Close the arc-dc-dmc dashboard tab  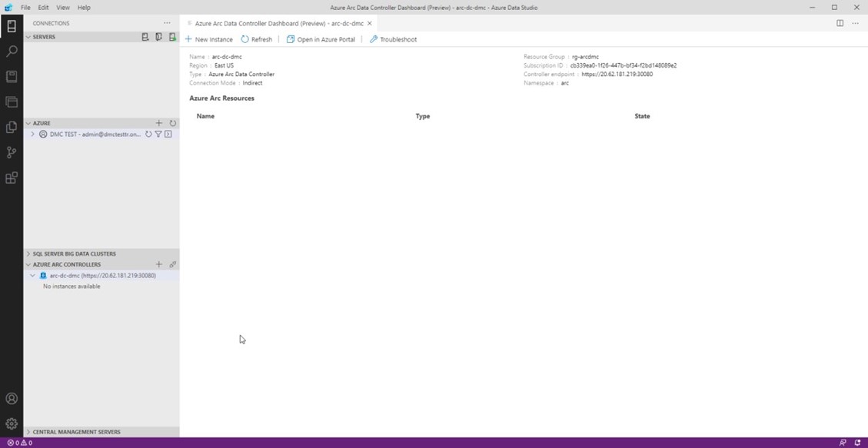click(370, 23)
